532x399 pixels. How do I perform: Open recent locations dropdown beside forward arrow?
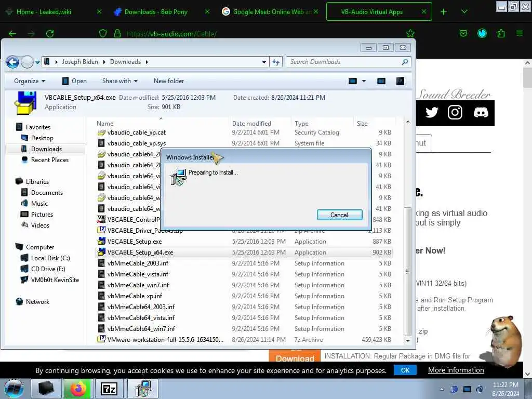(x=37, y=62)
